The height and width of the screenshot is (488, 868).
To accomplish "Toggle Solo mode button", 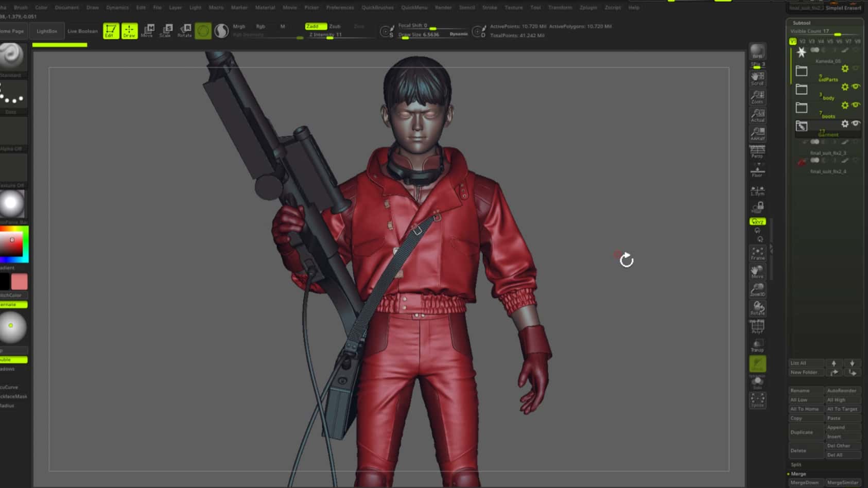I will pos(757,382).
